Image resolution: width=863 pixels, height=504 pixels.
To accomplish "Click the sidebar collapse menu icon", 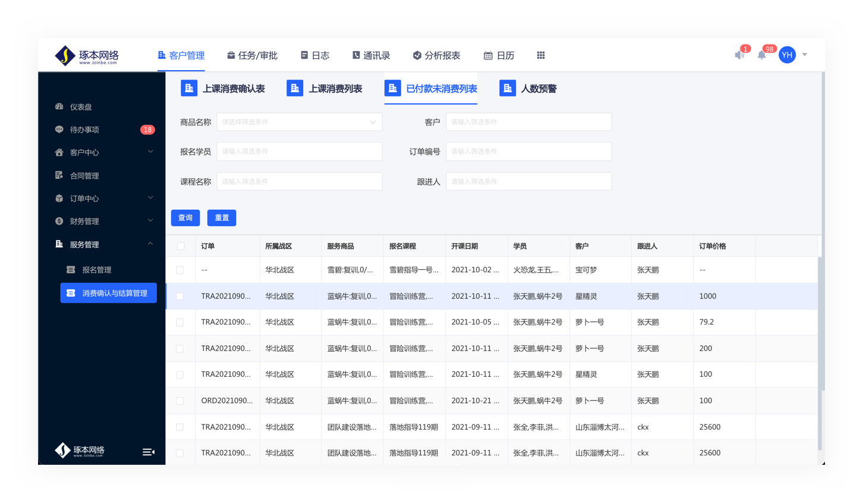I will point(149,452).
